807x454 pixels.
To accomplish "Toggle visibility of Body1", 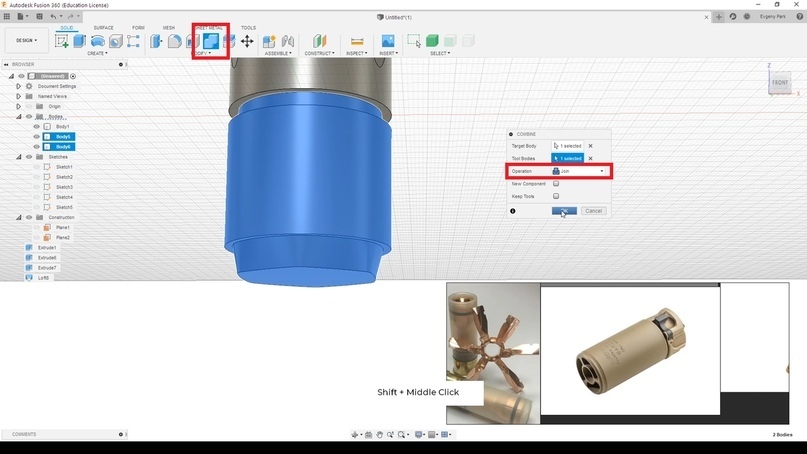I will (37, 127).
